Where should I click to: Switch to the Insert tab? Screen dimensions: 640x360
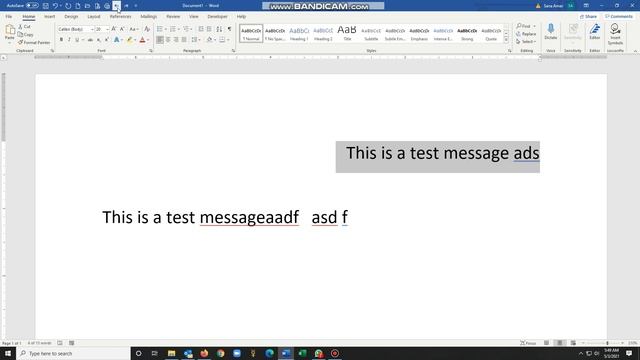click(49, 17)
